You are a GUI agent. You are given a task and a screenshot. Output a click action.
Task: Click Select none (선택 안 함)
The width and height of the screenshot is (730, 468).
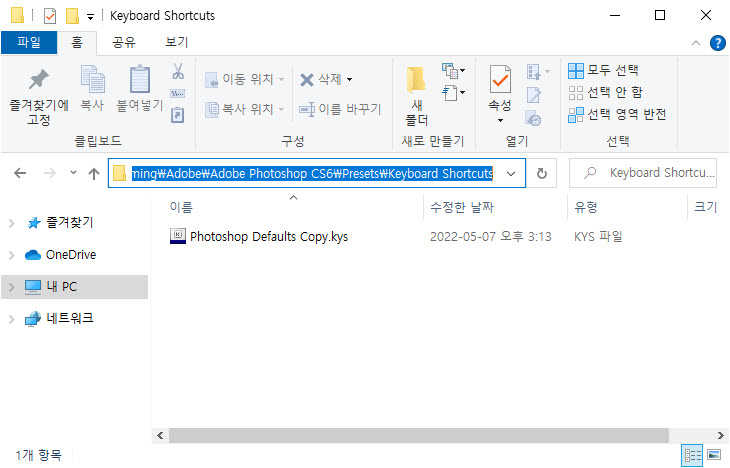605,92
